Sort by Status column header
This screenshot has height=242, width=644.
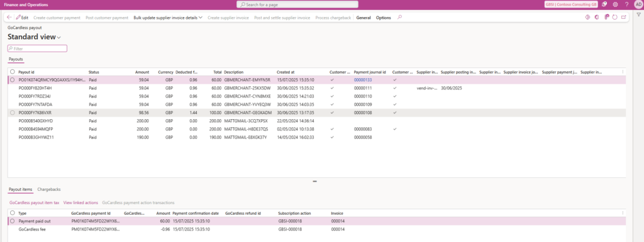[x=94, y=72]
